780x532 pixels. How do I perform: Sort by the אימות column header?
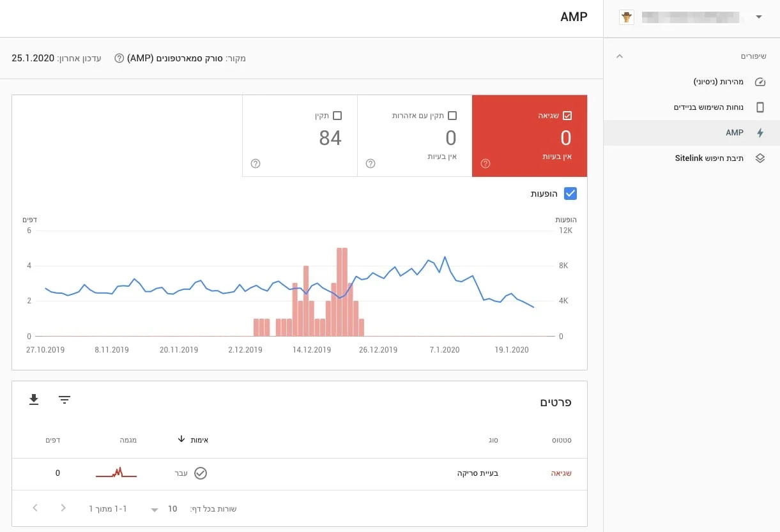pyautogui.click(x=194, y=439)
